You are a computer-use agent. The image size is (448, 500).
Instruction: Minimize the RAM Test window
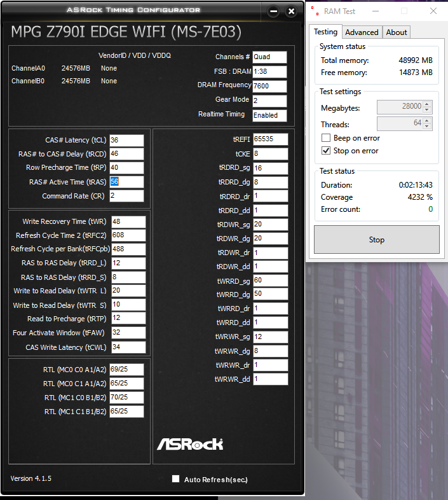pyautogui.click(x=376, y=11)
